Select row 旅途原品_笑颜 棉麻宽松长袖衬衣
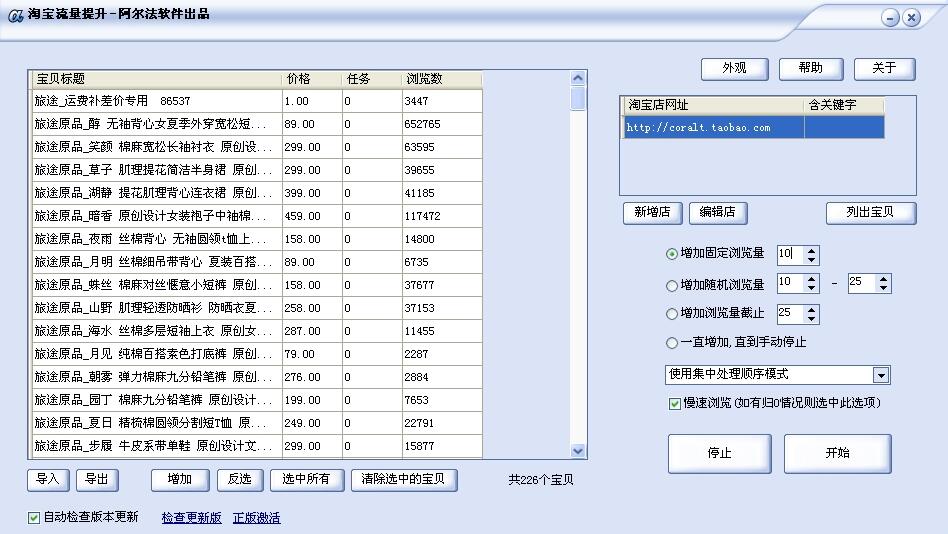The height and width of the screenshot is (534, 948). coord(256,147)
